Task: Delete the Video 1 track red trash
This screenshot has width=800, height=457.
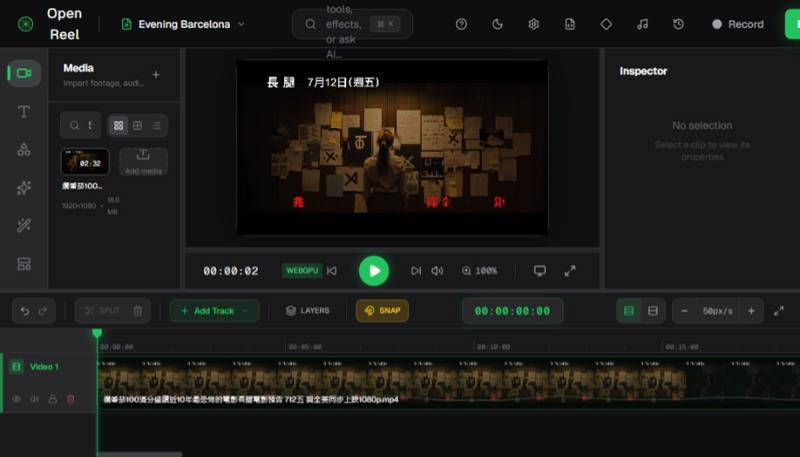Action: tap(71, 399)
